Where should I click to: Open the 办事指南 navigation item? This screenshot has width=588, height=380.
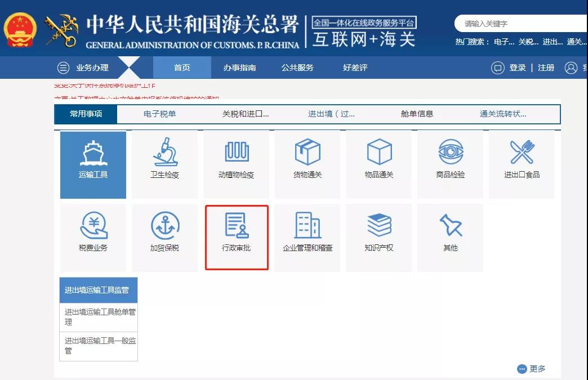(x=239, y=68)
